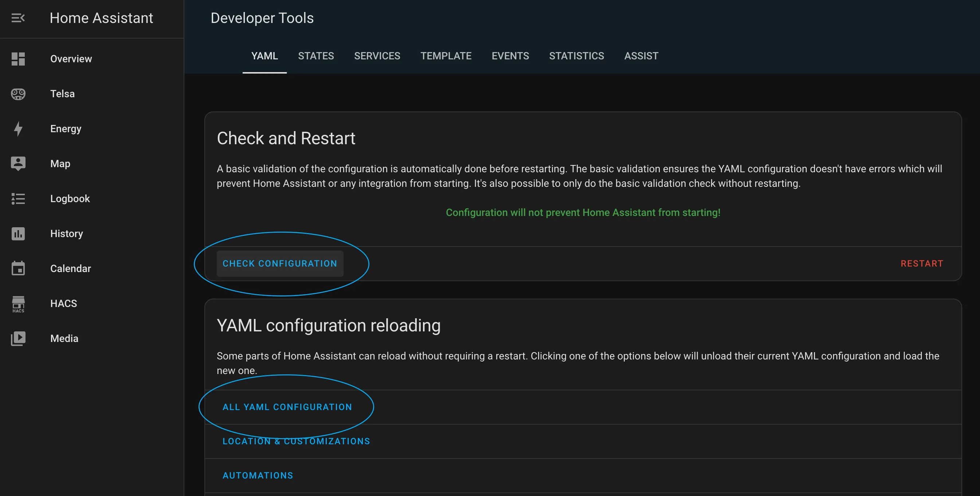Select the History bar chart icon

pos(18,233)
